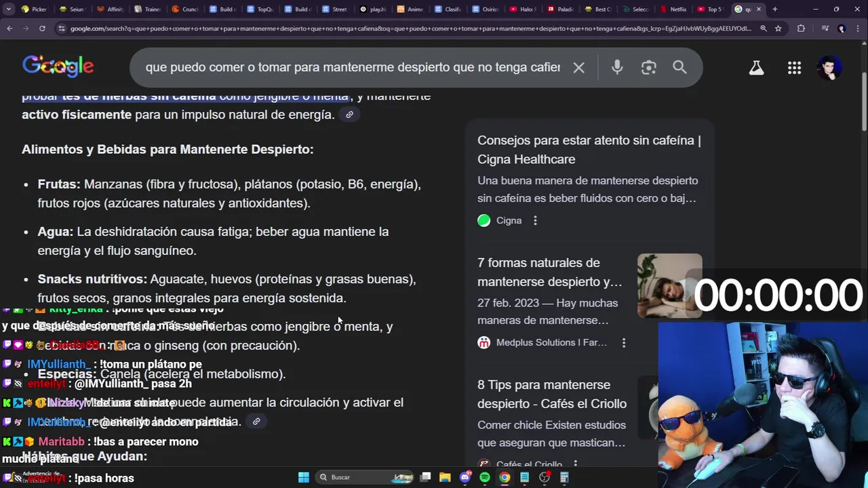Open the Chrome three-dot menu
The width and height of the screenshot is (868, 488).
859,28
